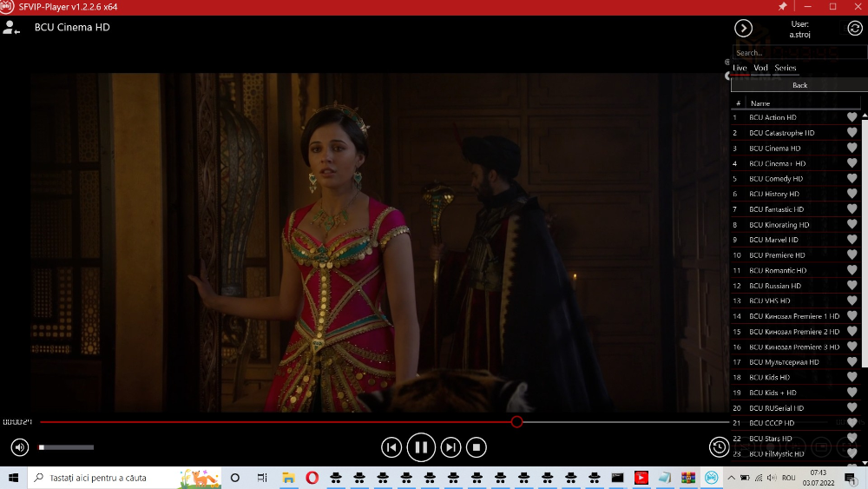Favorite the BCU Kids HD channel
868x489 pixels.
pos(852,377)
